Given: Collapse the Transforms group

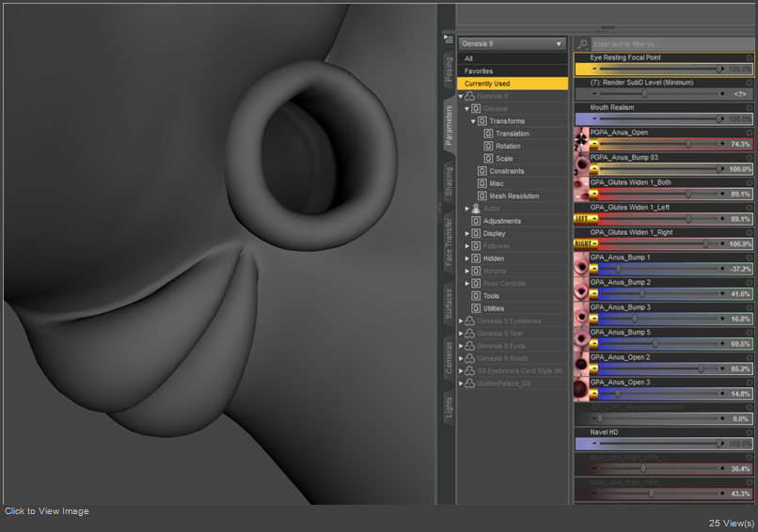Looking at the screenshot, I should click(473, 121).
